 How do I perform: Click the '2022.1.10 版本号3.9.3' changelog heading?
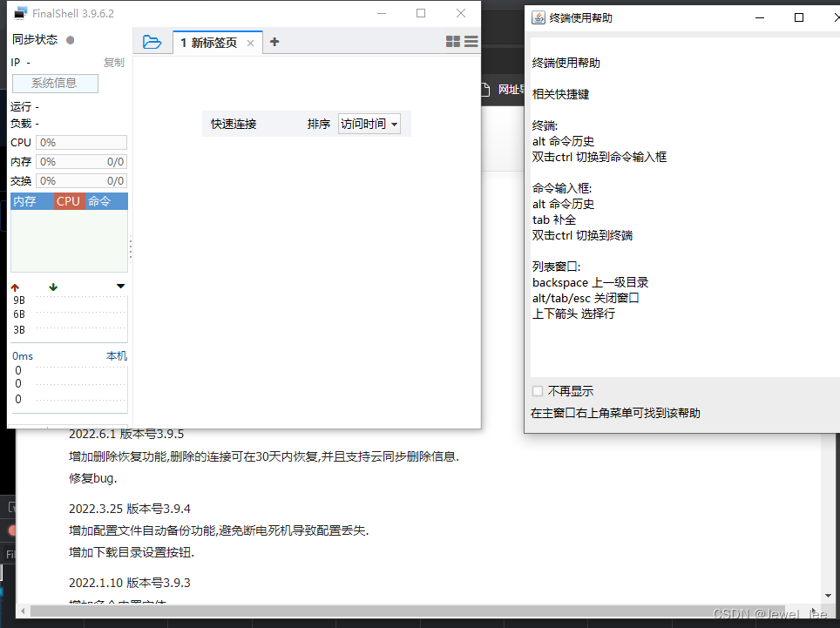[130, 583]
